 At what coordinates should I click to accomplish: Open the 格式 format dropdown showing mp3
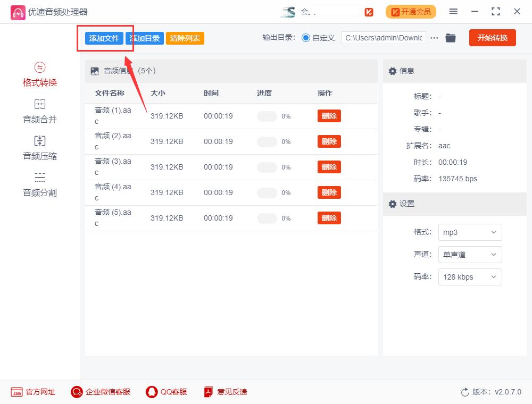(470, 232)
